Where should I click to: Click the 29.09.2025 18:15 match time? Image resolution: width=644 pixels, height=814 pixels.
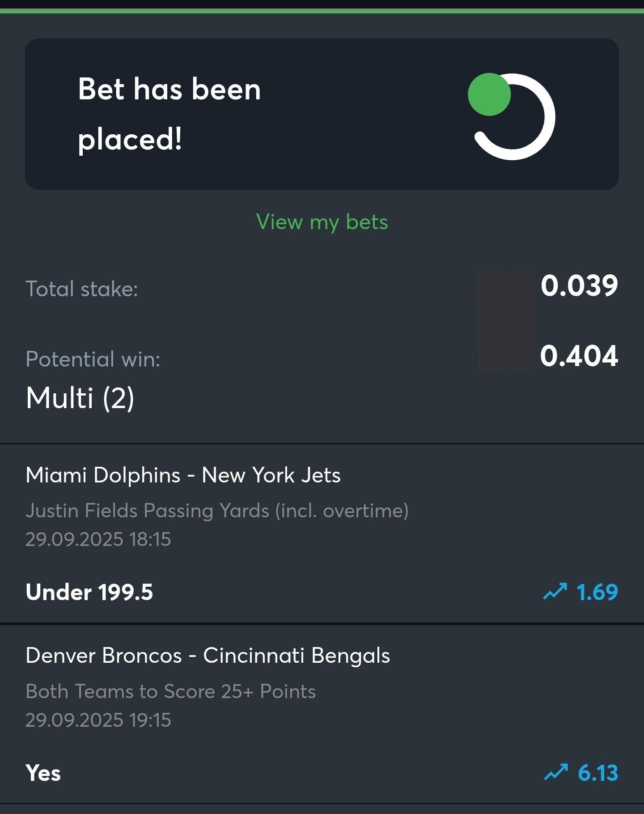pos(98,539)
